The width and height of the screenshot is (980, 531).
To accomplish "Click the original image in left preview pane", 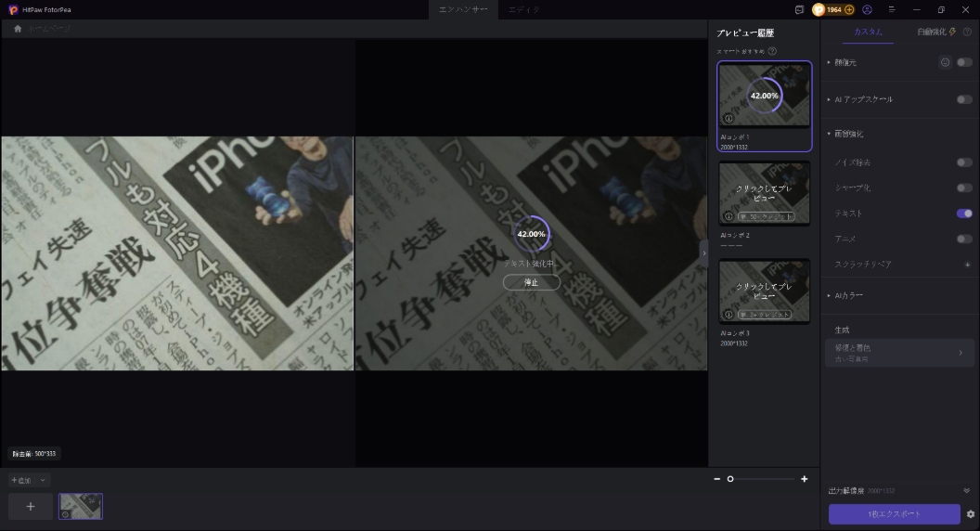I will pos(177,253).
